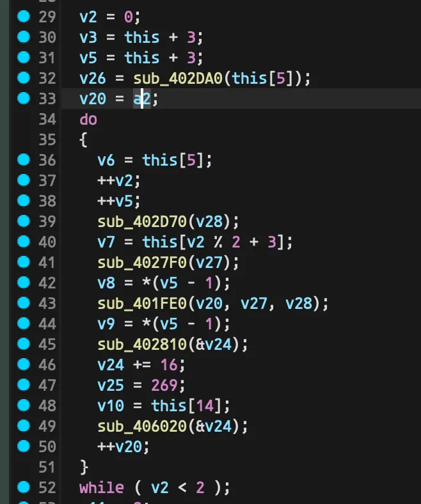Screen dimensions: 421x504
Task: Click the breakpoint dot on line 45
Action: [24, 344]
